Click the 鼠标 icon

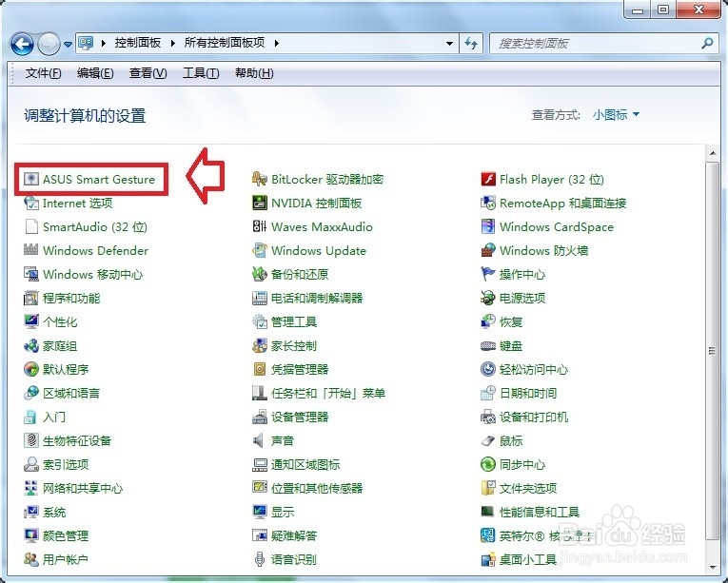488,440
